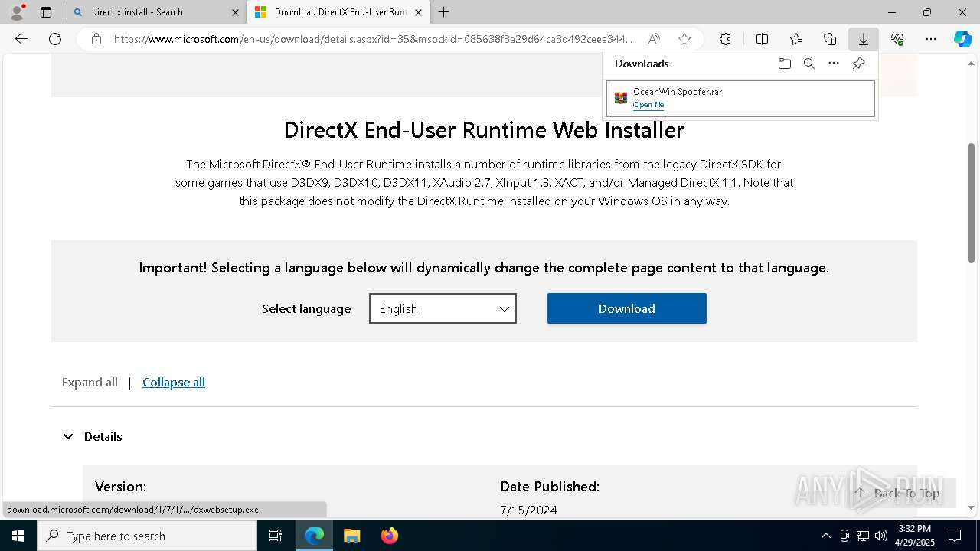
Task: Open Task View on taskbar
Action: tap(276, 536)
